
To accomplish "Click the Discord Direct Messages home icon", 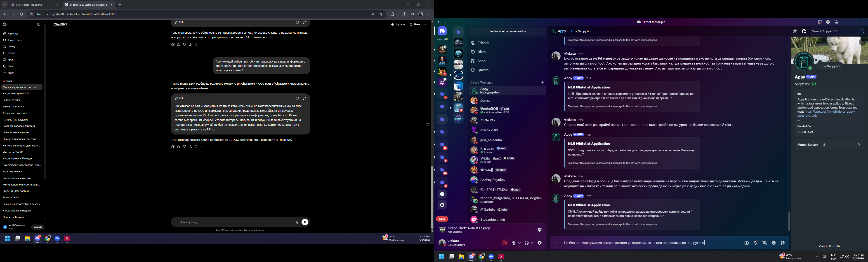I will 442,31.
